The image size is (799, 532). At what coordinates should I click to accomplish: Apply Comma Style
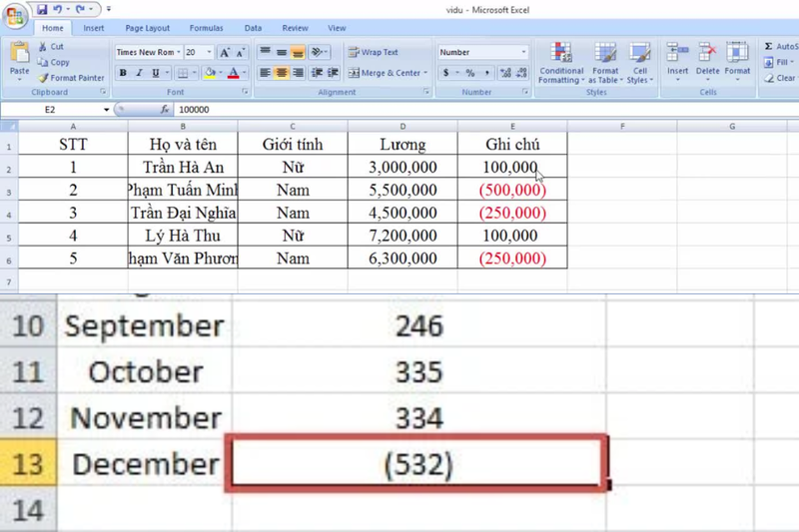486,73
